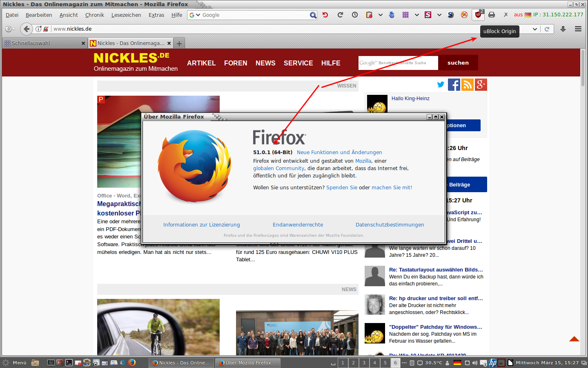Screen dimensions: 588x368
Task: Open the Bearbeiten menu
Action: point(39,15)
